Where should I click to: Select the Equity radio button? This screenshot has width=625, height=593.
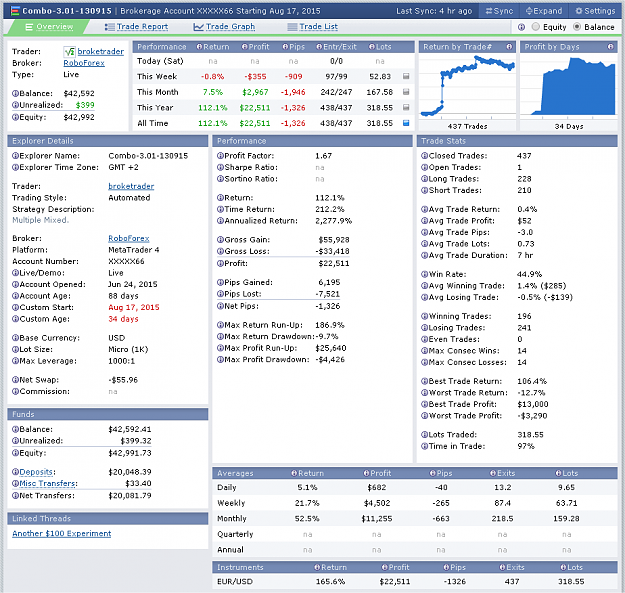coord(536,27)
